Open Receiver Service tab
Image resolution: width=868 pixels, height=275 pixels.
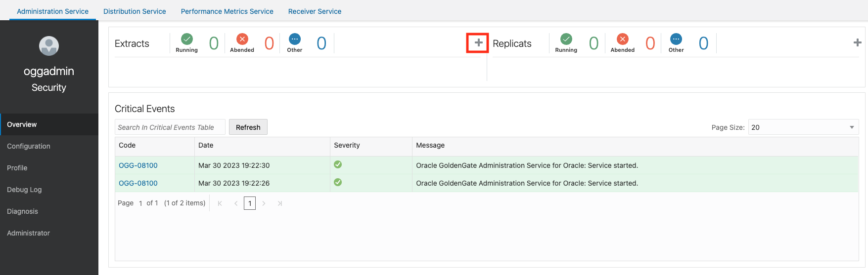click(315, 11)
